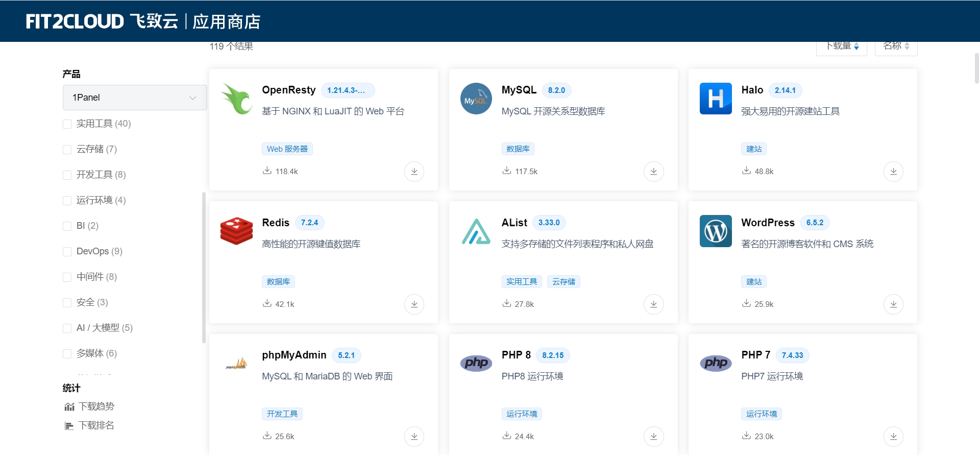
Task: Check the AI / 大模型 (5) filter
Action: [67, 328]
